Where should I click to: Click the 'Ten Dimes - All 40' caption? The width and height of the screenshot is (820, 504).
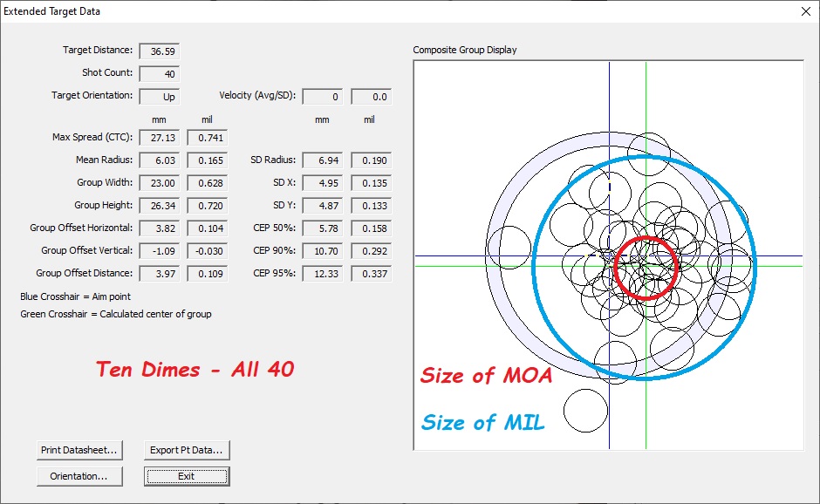click(x=195, y=370)
